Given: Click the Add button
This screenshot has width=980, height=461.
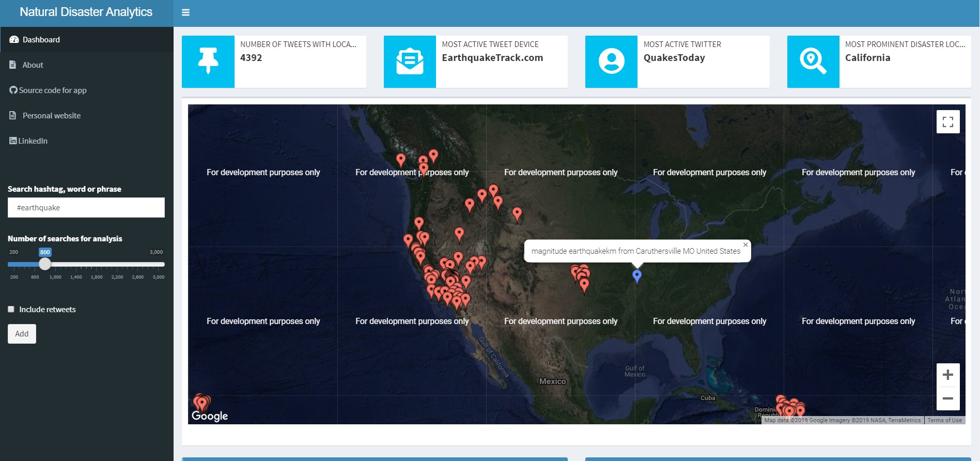Looking at the screenshot, I should (x=22, y=334).
